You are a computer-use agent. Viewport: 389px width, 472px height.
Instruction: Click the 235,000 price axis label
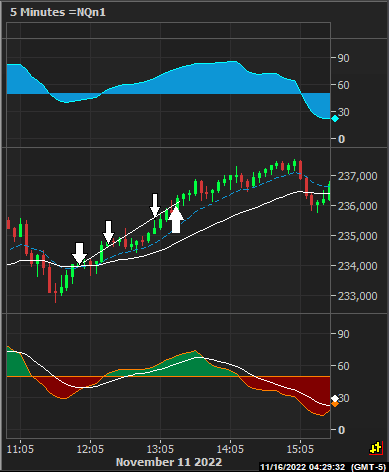357,236
